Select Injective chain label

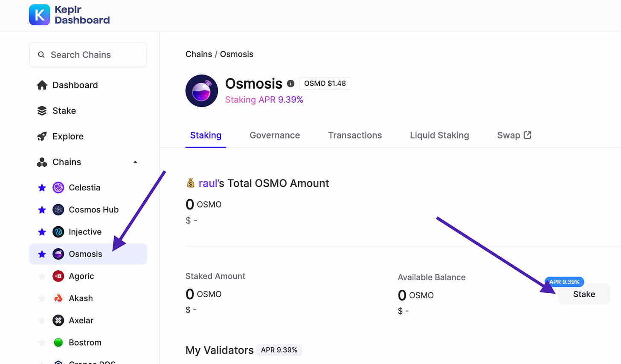coord(85,232)
